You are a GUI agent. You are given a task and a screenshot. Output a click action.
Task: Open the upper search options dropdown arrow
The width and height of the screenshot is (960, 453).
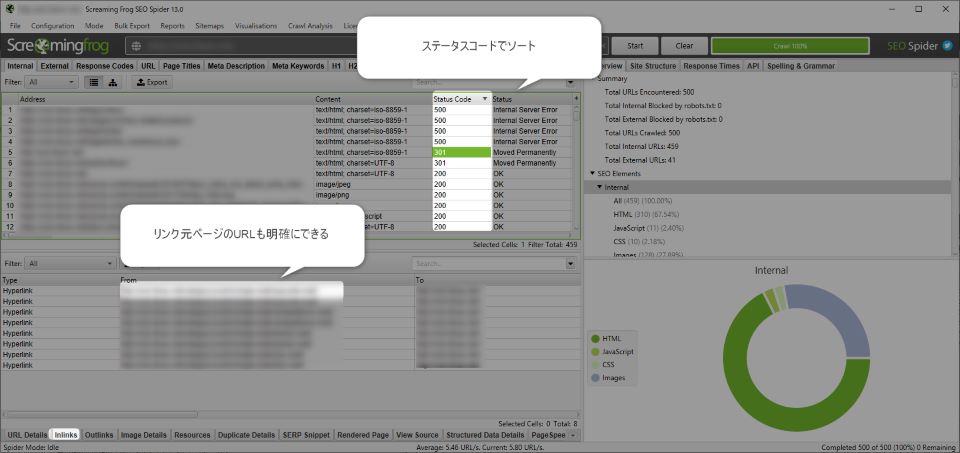pyautogui.click(x=571, y=82)
